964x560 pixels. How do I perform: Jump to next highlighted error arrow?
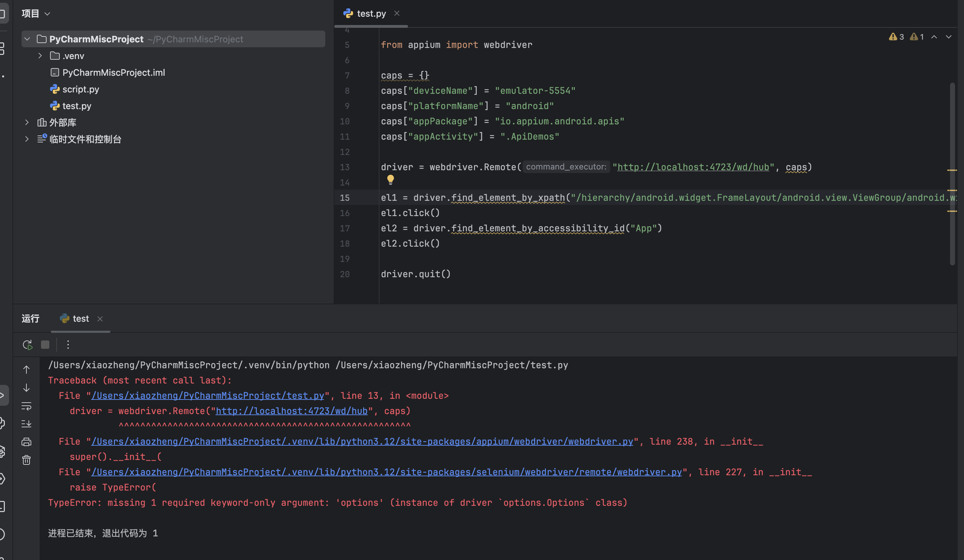click(948, 37)
